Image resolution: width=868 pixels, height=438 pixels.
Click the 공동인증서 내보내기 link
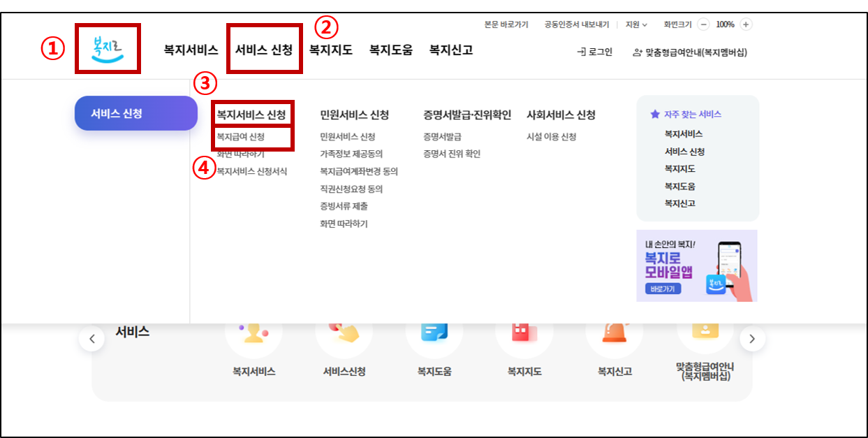pos(576,23)
